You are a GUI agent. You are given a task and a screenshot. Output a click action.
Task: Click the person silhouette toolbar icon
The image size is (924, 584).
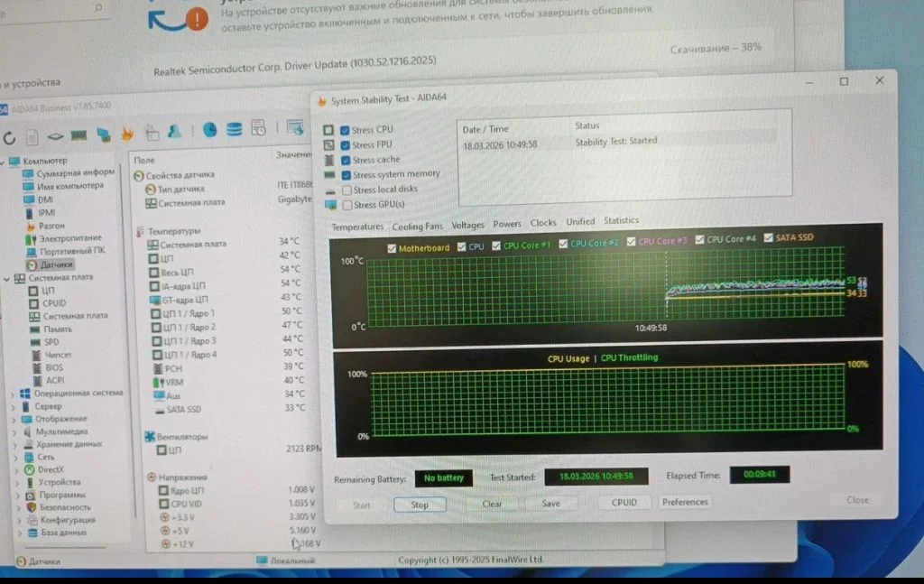174,132
